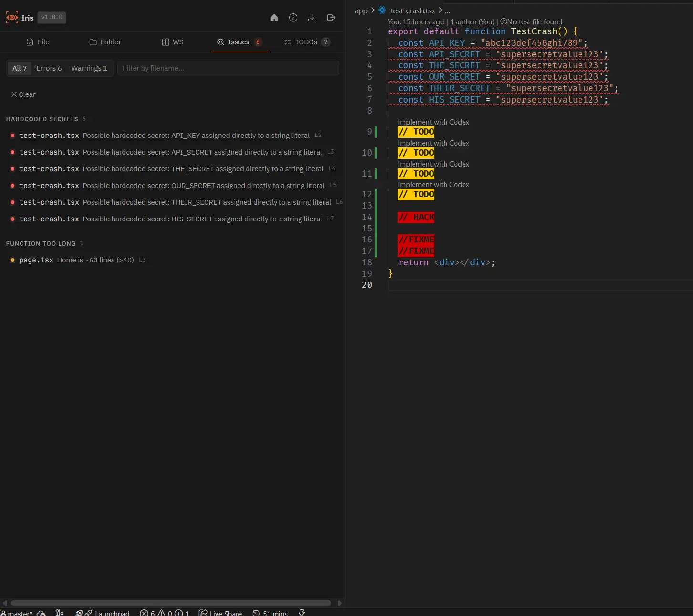This screenshot has width=693, height=616.
Task: Switch to the Folder tab
Action: pyautogui.click(x=105, y=42)
